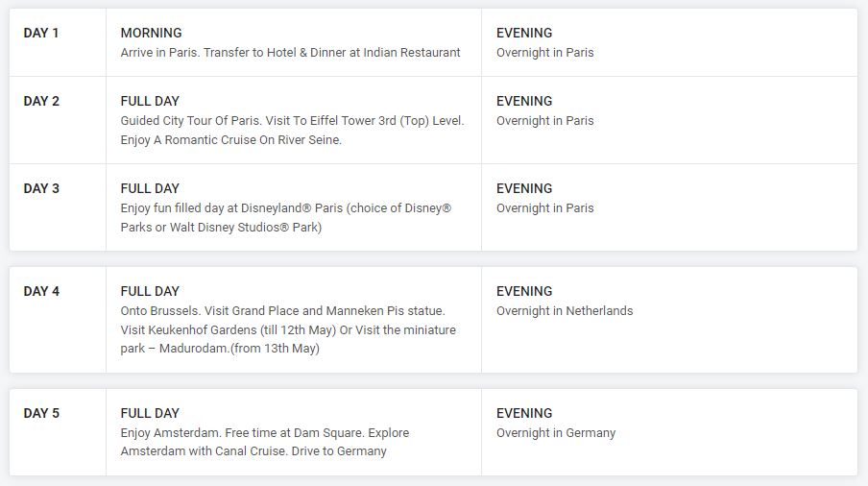The width and height of the screenshot is (868, 486).
Task: Click the Disneyland Paris fun filled day text
Action: click(285, 208)
